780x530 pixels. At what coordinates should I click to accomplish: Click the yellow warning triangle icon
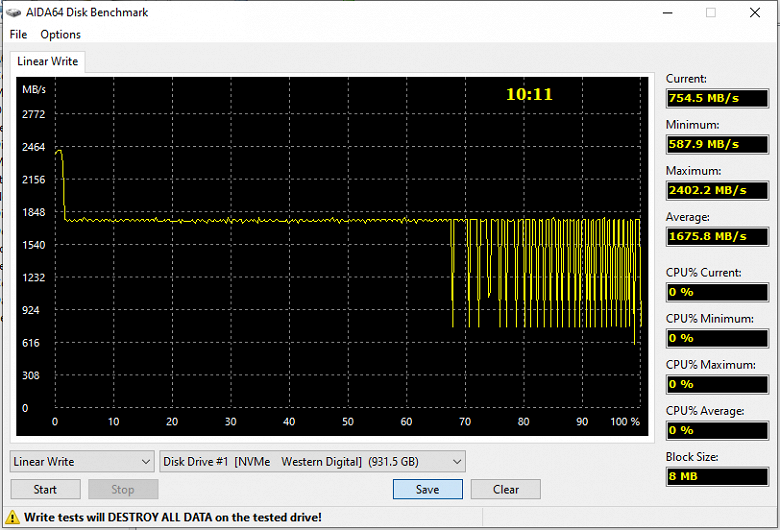coord(12,517)
